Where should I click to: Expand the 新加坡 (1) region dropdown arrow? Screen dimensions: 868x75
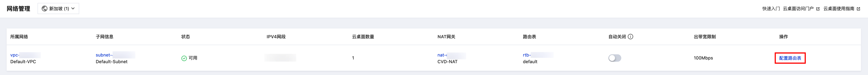pyautogui.click(x=73, y=9)
